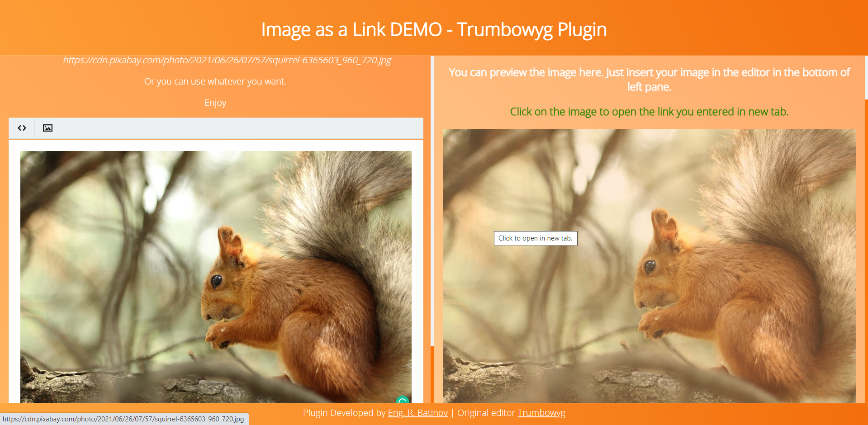Open the green Grammarly badge in editor
Screen dimensions: 868x425
point(402,400)
